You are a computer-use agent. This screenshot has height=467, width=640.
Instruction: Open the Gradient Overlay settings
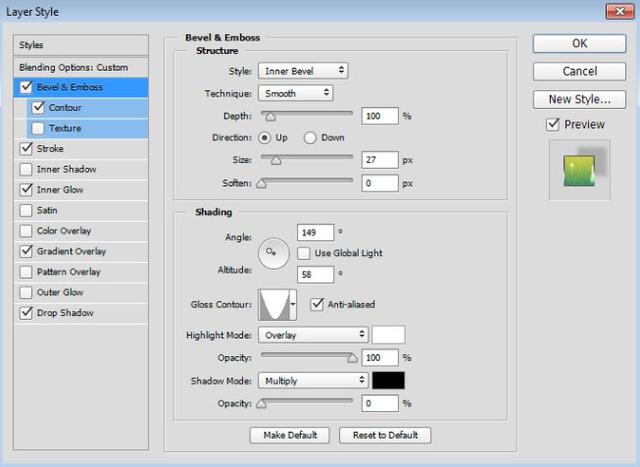[71, 251]
